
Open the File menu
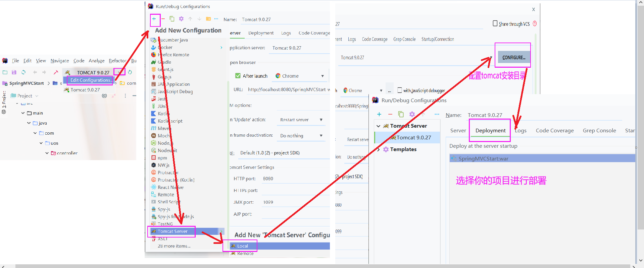point(15,61)
